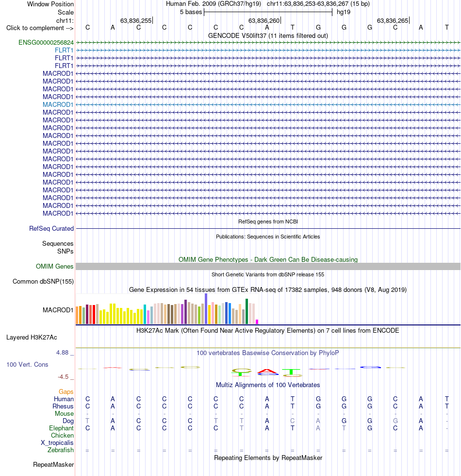This screenshot has width=461, height=476.
Task: Click the Mouse species row label
Action: 64,413
